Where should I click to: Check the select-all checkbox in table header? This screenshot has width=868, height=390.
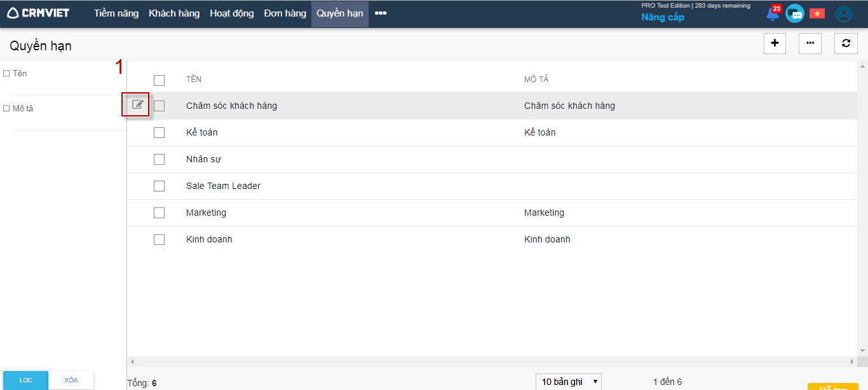(159, 80)
